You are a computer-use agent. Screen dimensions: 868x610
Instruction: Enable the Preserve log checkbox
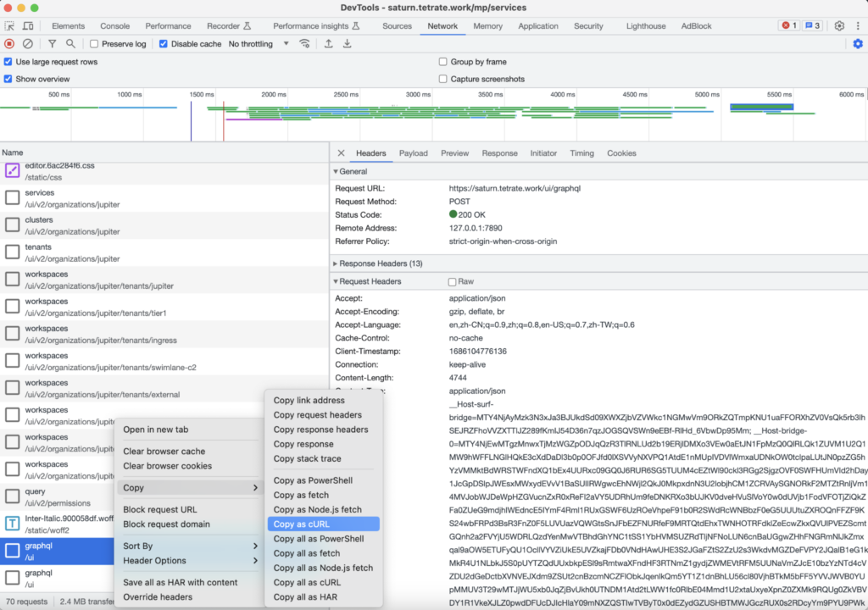pyautogui.click(x=94, y=44)
